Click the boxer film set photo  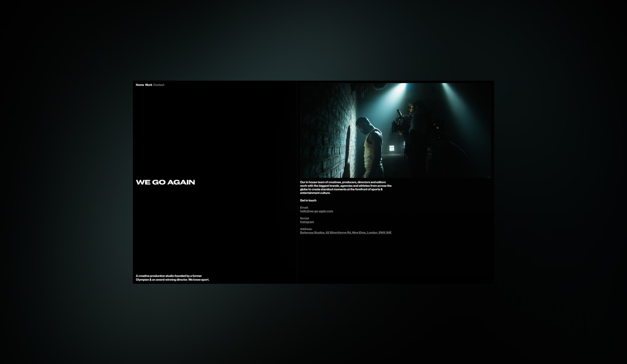click(x=395, y=130)
